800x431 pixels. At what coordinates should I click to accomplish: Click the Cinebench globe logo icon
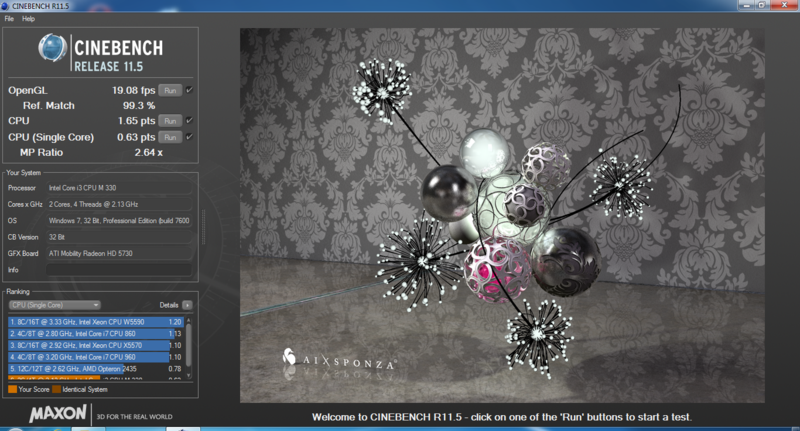(53, 47)
